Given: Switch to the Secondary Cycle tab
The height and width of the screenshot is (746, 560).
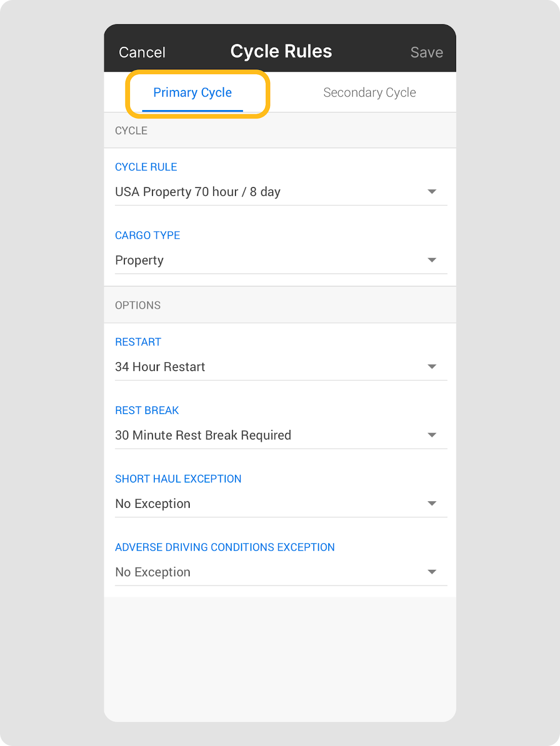Looking at the screenshot, I should tap(369, 93).
